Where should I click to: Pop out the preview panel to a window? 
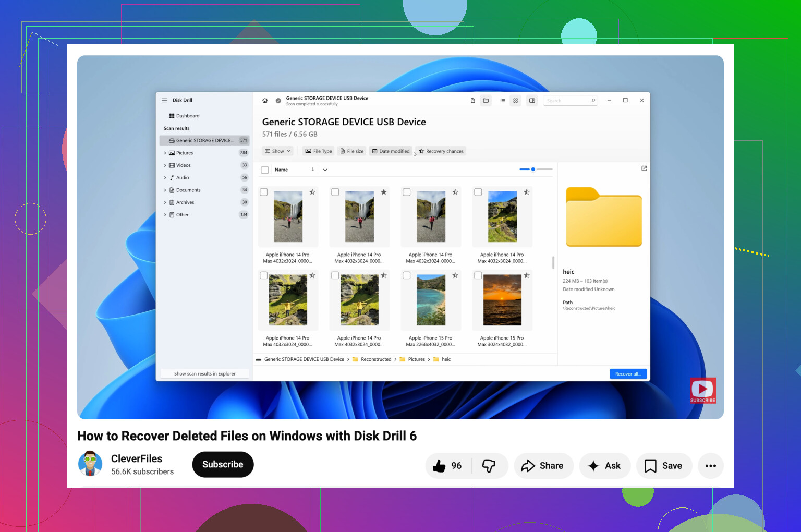(644, 168)
